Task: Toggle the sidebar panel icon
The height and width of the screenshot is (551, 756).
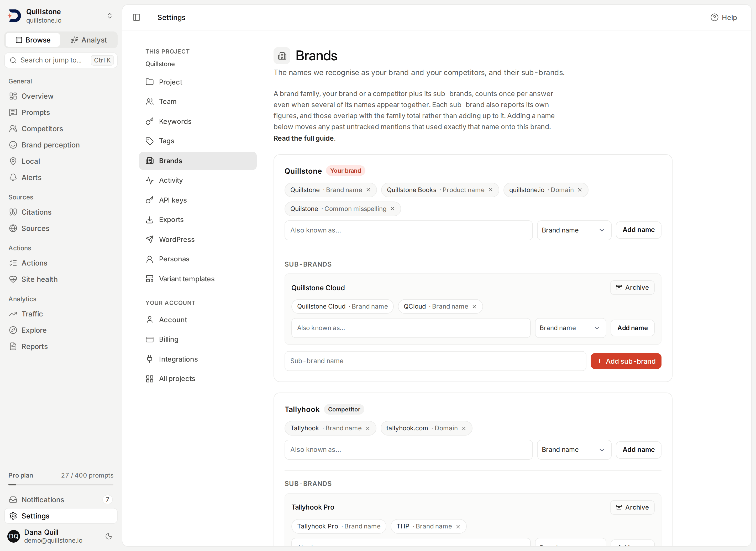Action: [136, 17]
